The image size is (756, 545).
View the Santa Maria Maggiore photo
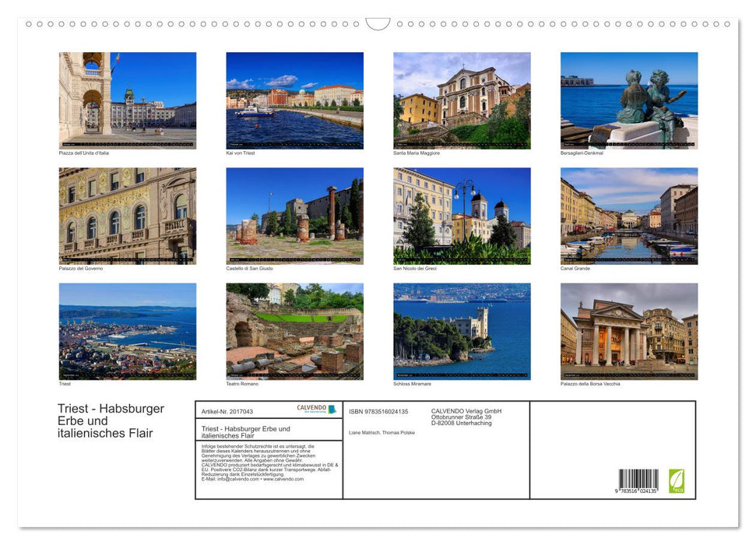[x=461, y=99]
